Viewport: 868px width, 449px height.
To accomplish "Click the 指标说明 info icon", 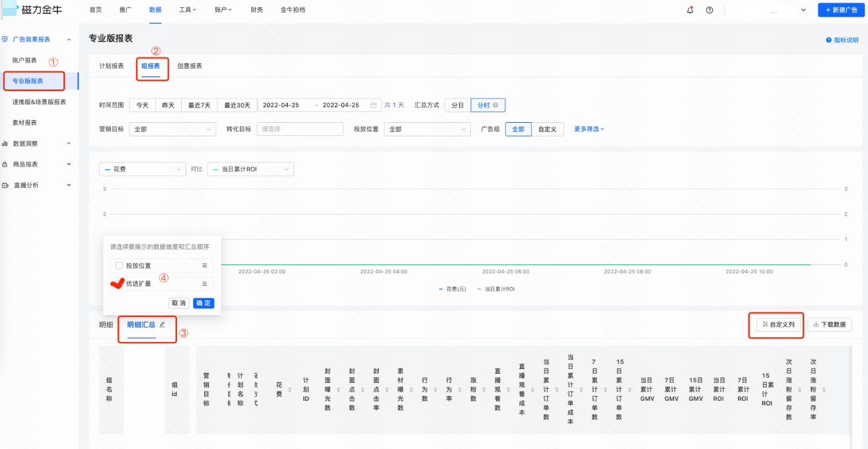I will (x=828, y=40).
